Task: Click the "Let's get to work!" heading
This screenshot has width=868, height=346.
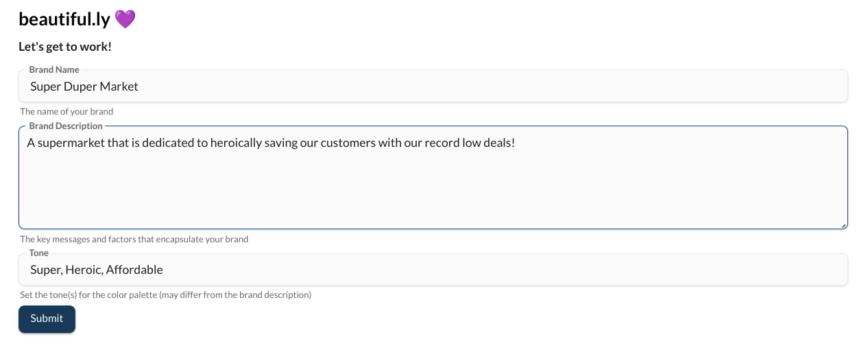Action: click(x=65, y=47)
